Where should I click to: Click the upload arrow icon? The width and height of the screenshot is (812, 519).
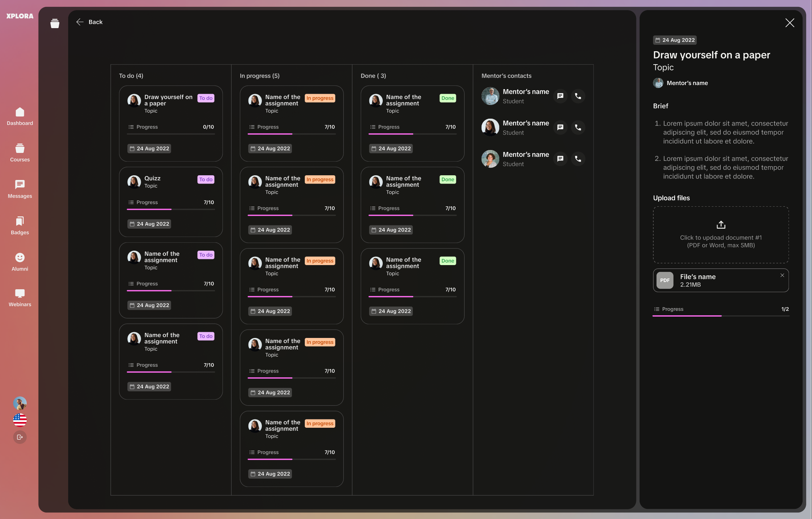coord(721,225)
